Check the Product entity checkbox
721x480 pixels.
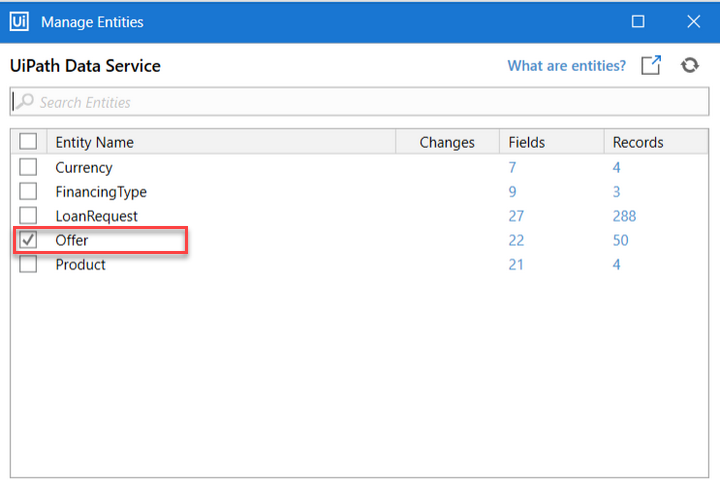pos(28,264)
